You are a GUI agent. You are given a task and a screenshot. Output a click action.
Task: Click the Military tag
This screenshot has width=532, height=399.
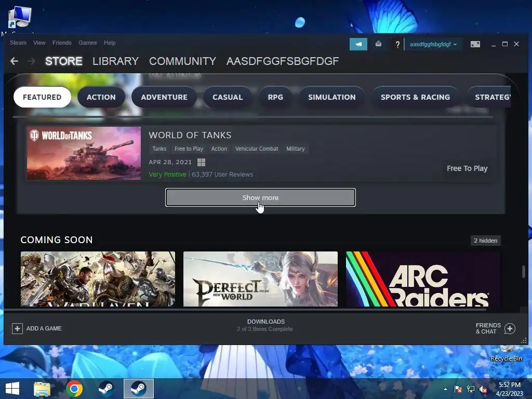coord(296,149)
